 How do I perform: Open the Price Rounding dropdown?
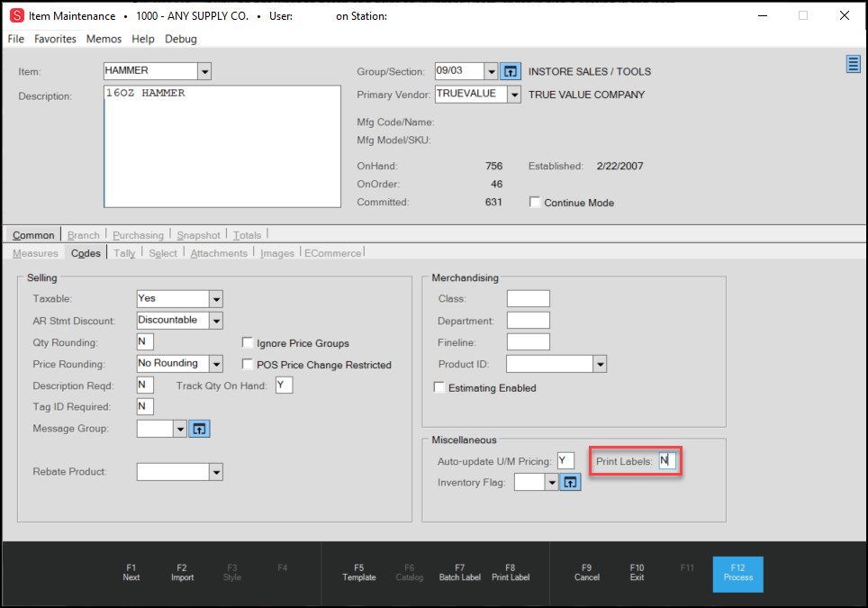[216, 364]
